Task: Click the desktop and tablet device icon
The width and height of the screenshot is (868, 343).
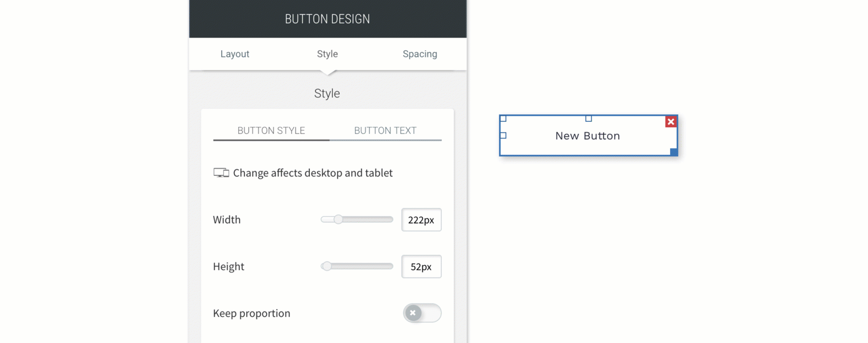Action: pyautogui.click(x=221, y=173)
